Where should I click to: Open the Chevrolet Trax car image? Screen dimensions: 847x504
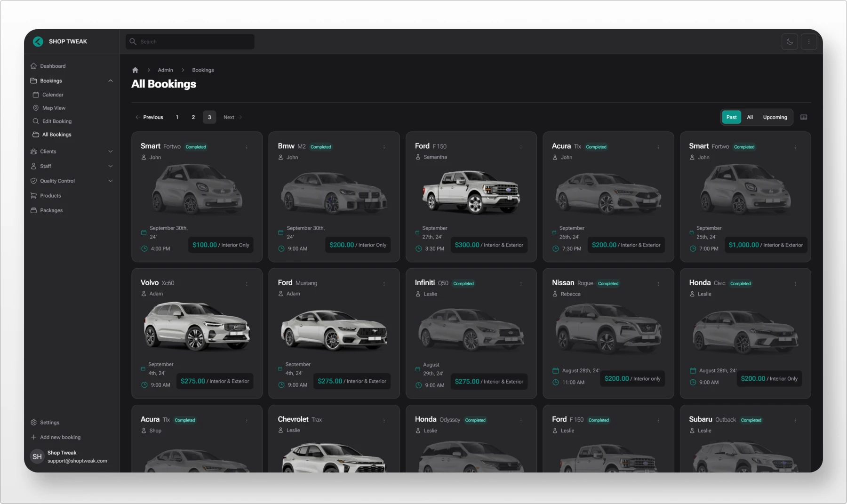tap(334, 457)
